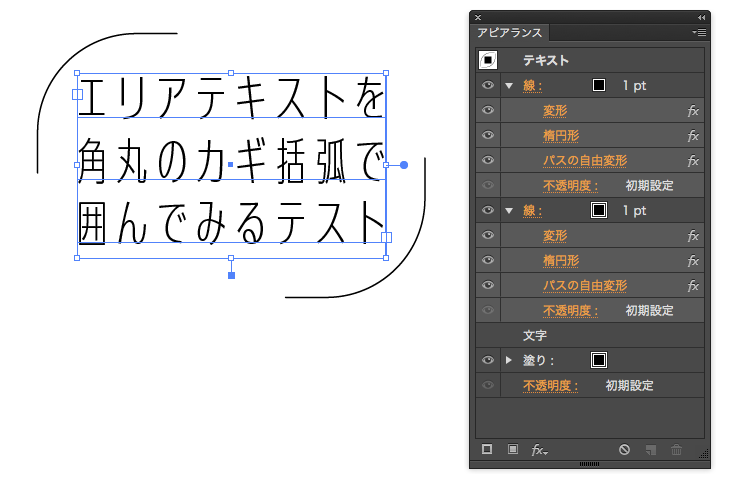
Task: Click the top 線 stroke label link
Action: (532, 86)
